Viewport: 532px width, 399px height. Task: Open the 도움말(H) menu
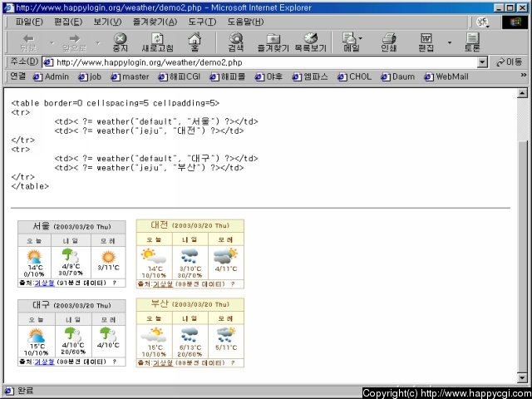[245, 22]
